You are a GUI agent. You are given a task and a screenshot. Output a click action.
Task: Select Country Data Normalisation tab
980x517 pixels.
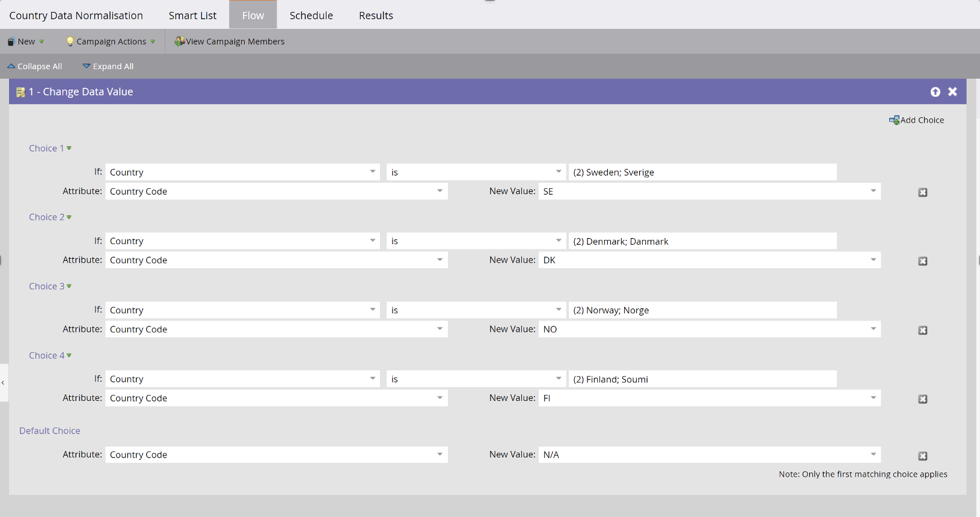point(76,15)
